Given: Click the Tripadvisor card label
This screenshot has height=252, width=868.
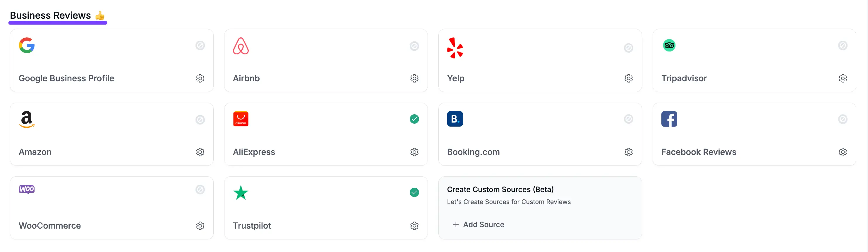Looking at the screenshot, I should pos(684,78).
